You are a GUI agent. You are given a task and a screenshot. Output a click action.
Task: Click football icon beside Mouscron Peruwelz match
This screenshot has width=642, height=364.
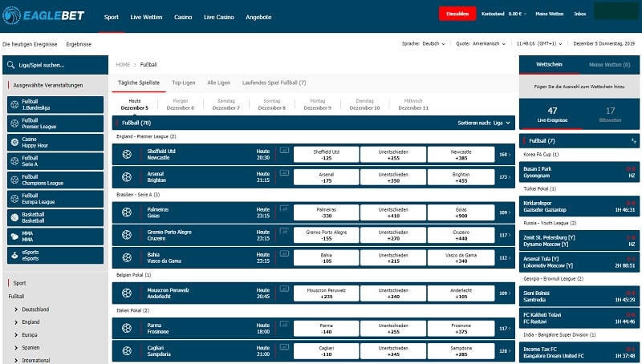(127, 293)
